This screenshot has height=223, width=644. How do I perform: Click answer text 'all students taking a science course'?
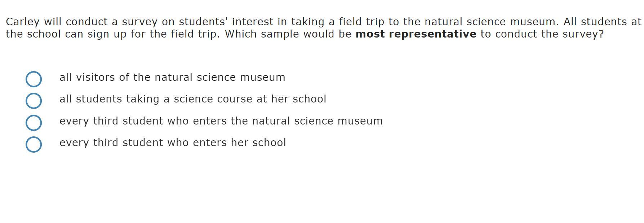pyautogui.click(x=192, y=99)
